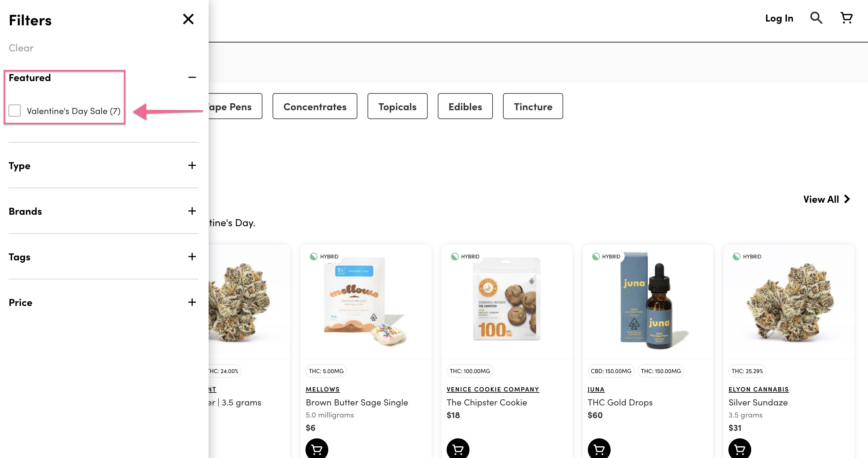
Task: Open the shopping cart in header
Action: (x=846, y=18)
